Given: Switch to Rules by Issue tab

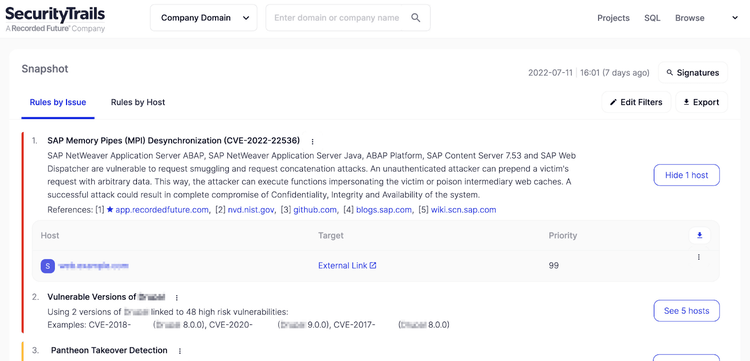Looking at the screenshot, I should point(58,102).
